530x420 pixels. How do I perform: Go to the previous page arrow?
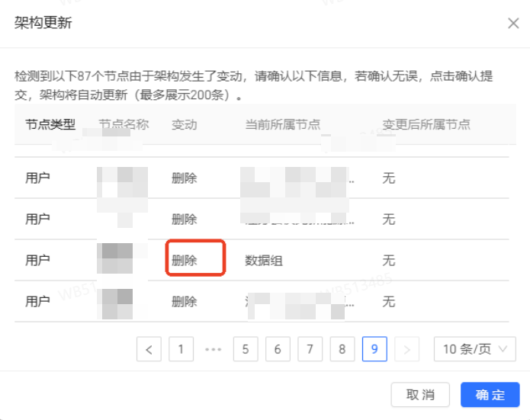[x=149, y=350]
